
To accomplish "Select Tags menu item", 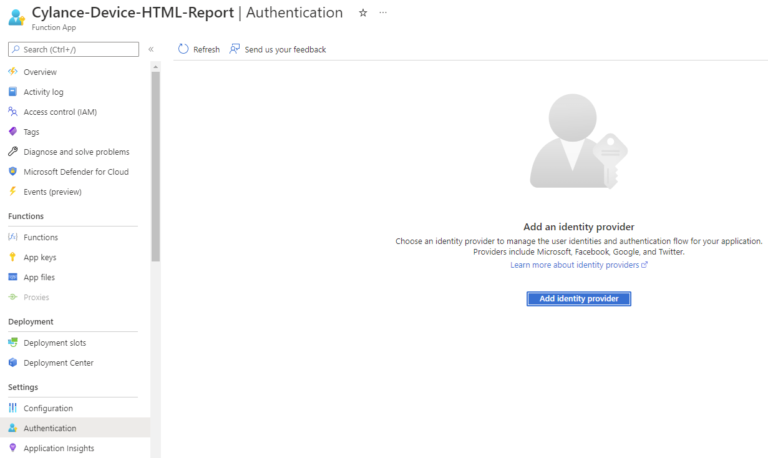I will point(31,132).
